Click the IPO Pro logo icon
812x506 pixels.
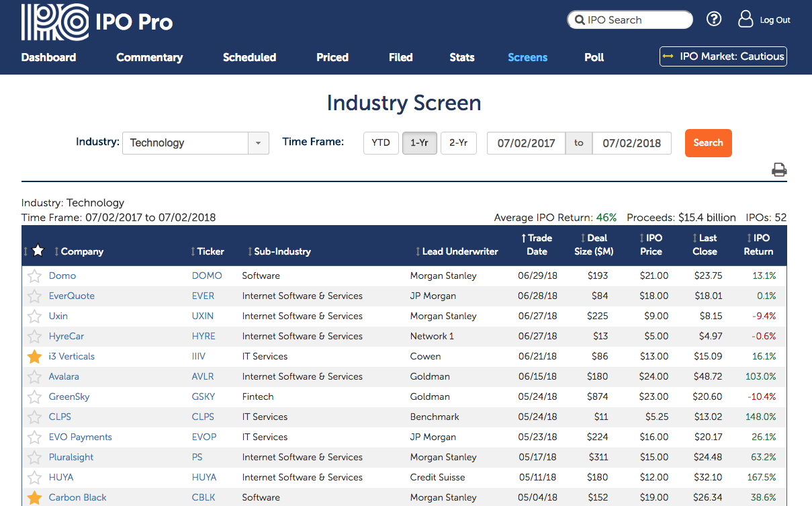click(55, 22)
